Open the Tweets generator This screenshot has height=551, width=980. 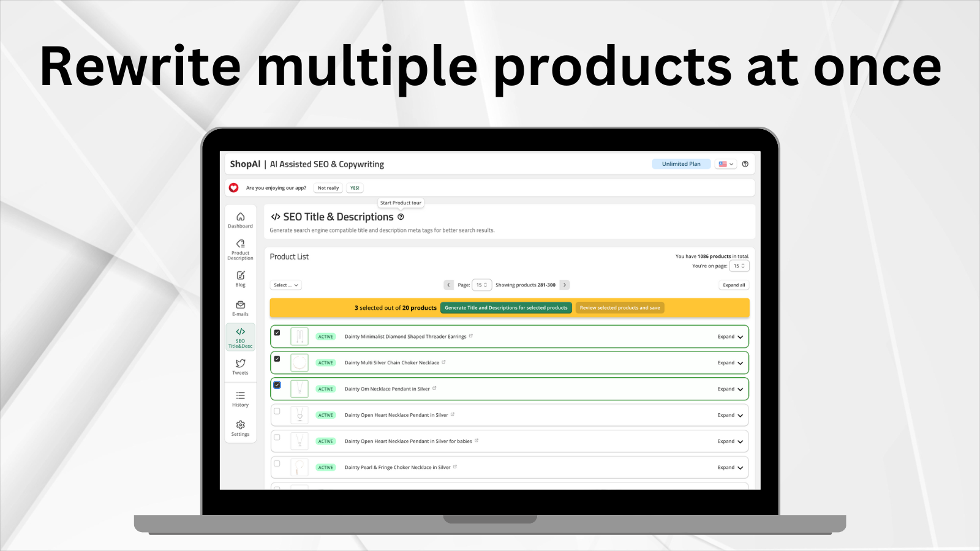pyautogui.click(x=240, y=366)
